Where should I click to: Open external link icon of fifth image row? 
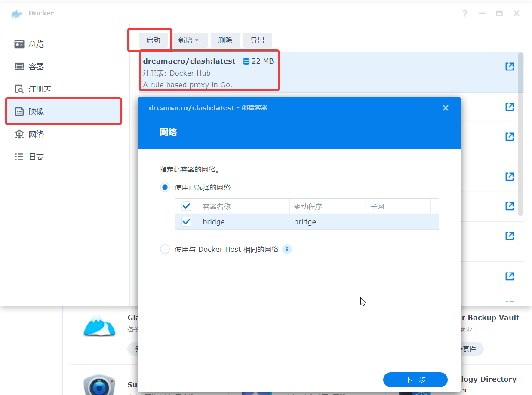click(509, 206)
